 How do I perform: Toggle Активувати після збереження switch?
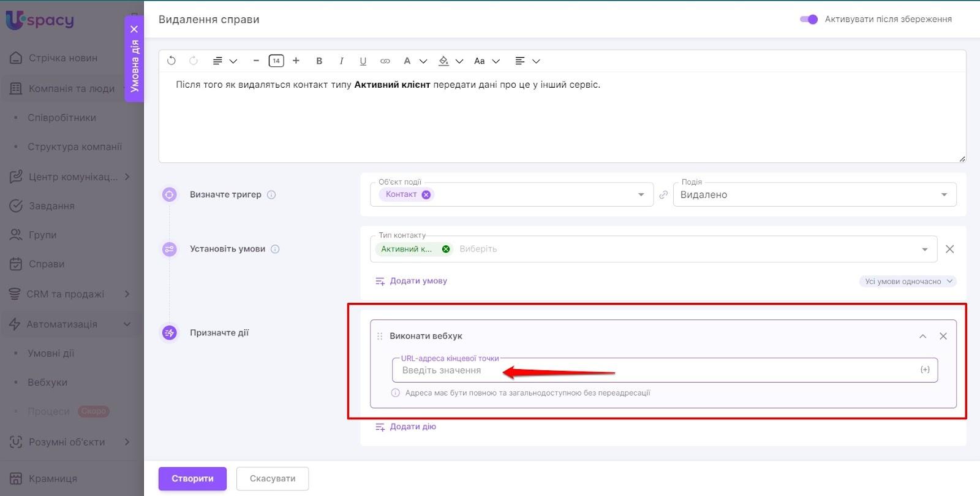click(x=809, y=19)
